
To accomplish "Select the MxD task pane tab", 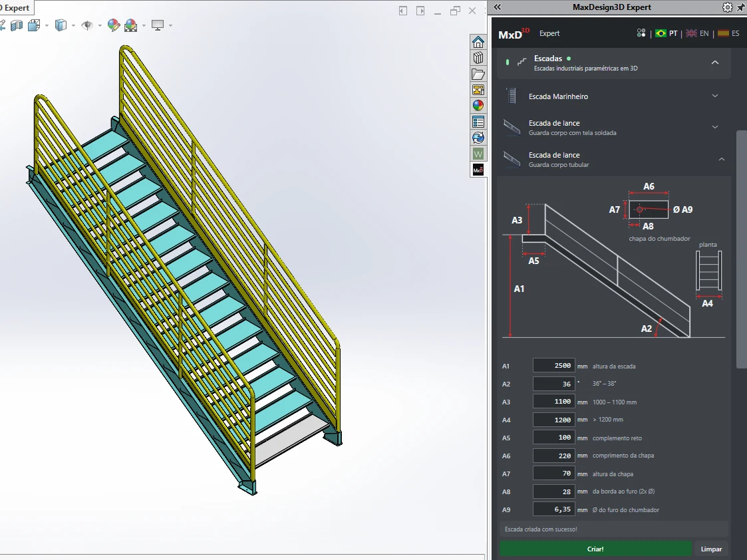I will tap(478, 170).
